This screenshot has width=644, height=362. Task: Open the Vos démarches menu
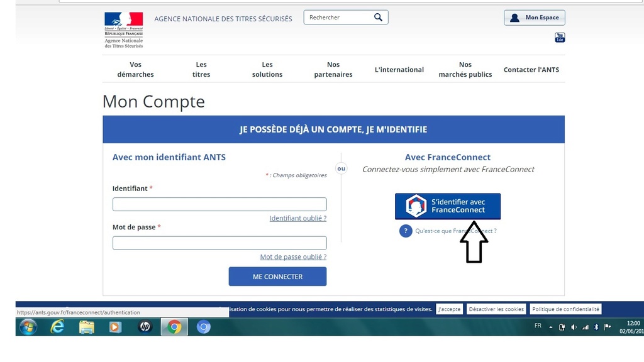click(x=136, y=69)
